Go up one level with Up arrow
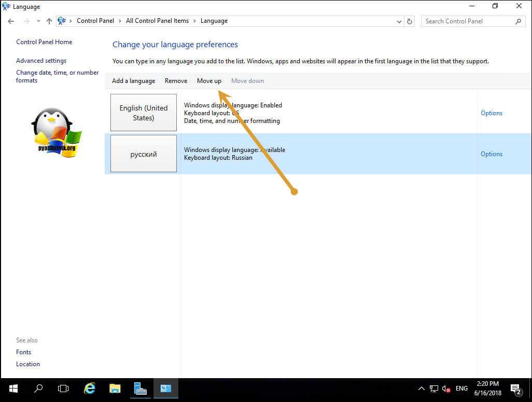 coord(49,21)
